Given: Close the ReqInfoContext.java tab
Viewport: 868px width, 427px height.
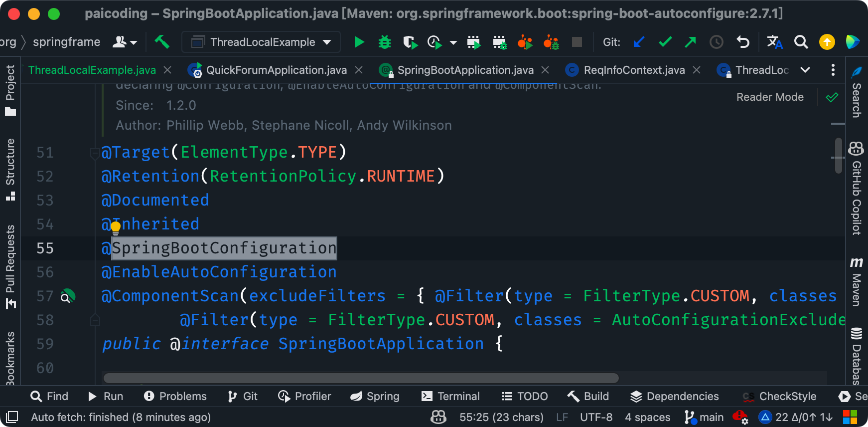Looking at the screenshot, I should pos(697,70).
